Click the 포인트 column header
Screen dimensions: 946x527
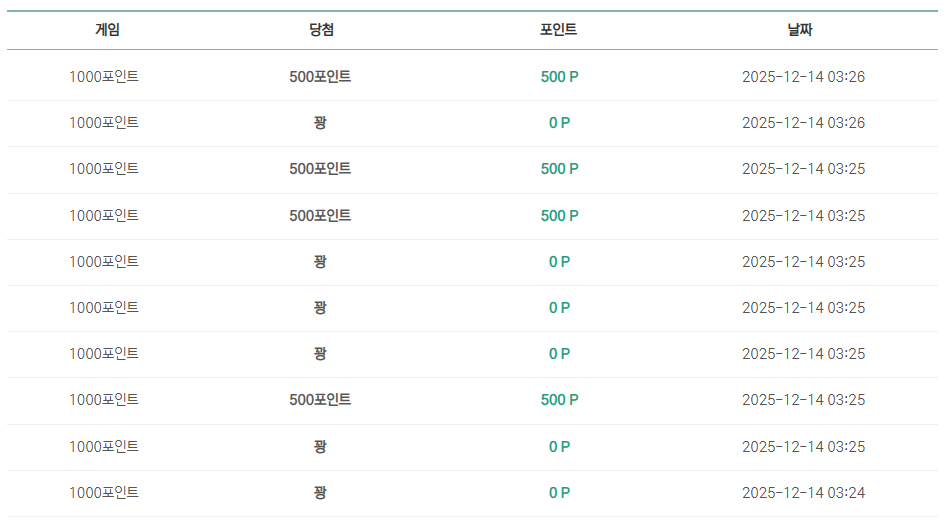[x=558, y=30]
